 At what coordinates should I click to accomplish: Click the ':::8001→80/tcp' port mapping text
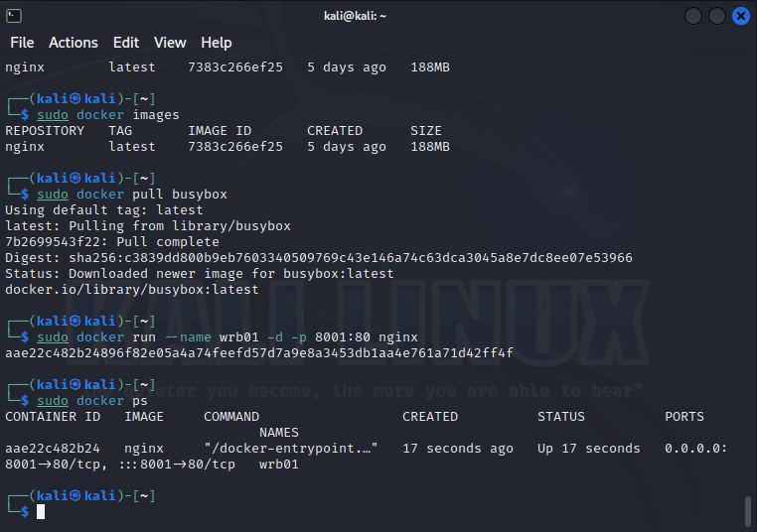176,465
